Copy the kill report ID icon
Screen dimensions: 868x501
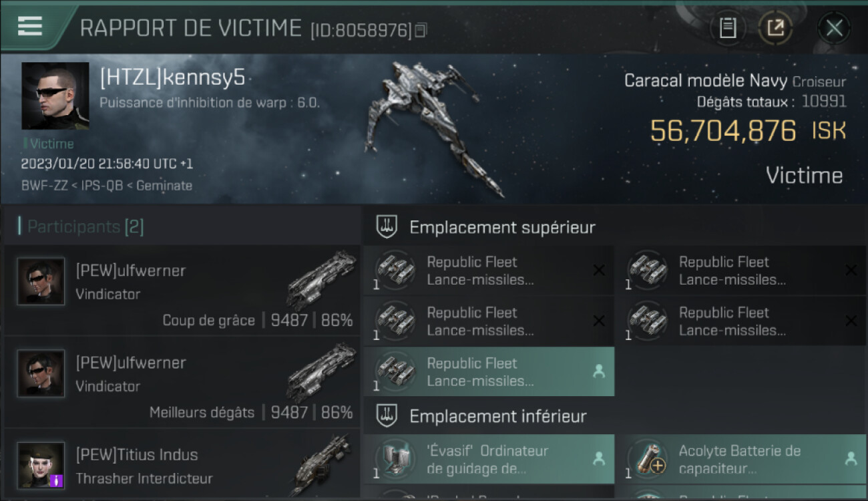421,29
